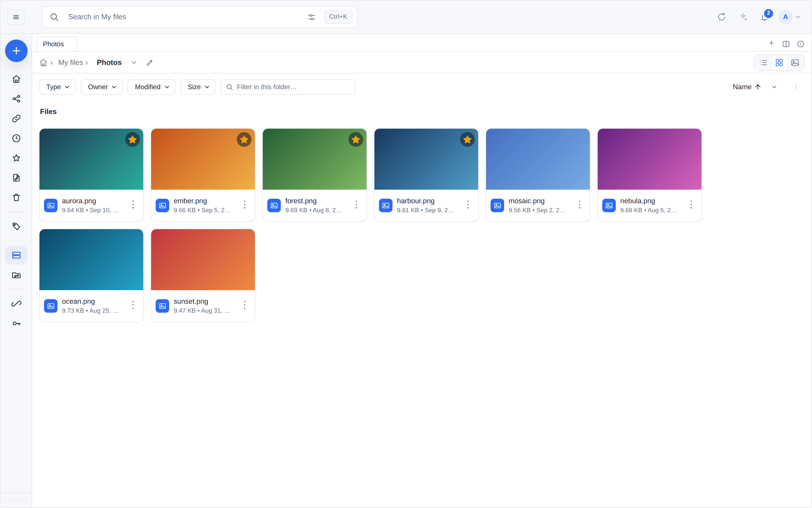Open the Home icon in the sidebar
Image resolution: width=812 pixels, height=508 pixels.
click(x=16, y=79)
